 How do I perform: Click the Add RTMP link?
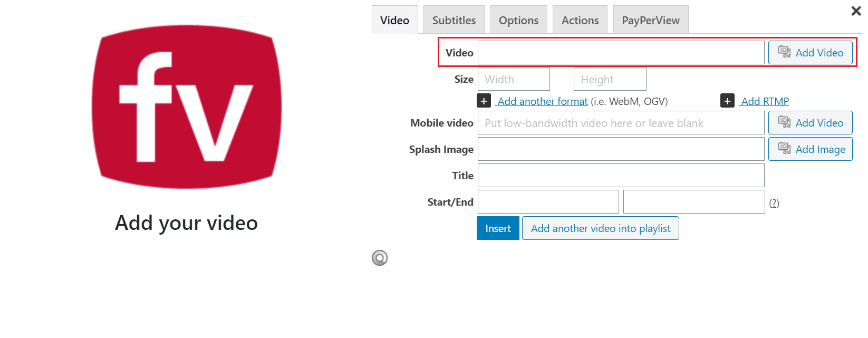click(x=765, y=101)
